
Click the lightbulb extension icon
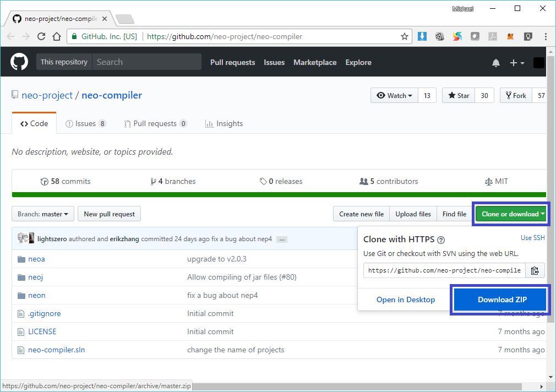[528, 36]
